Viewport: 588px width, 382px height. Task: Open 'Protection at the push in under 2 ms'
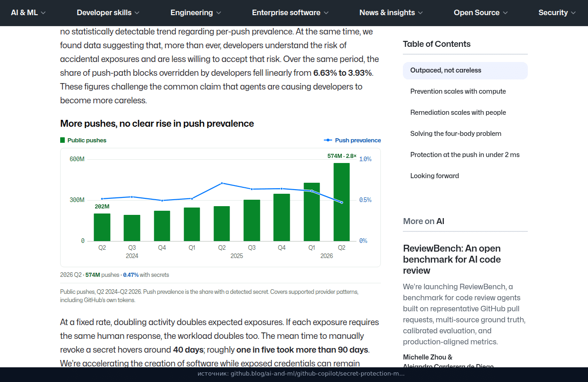[x=465, y=155]
